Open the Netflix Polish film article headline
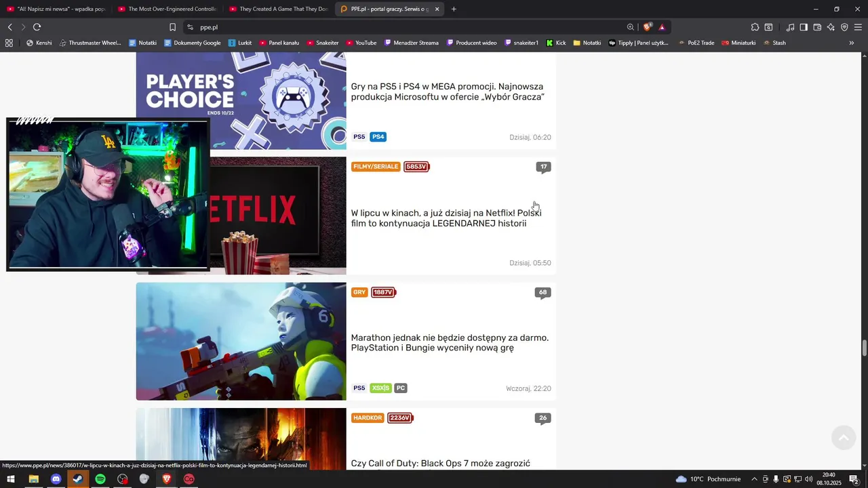The height and width of the screenshot is (488, 868). point(446,218)
